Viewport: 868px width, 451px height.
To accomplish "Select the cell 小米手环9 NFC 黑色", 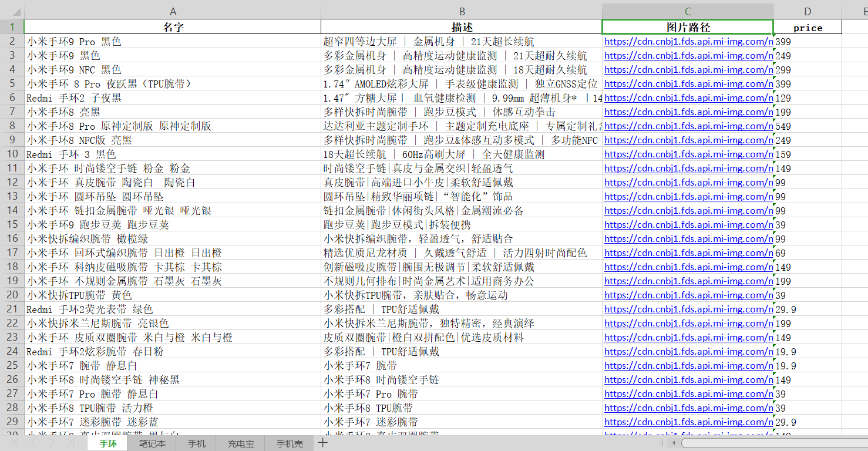I will point(173,69).
